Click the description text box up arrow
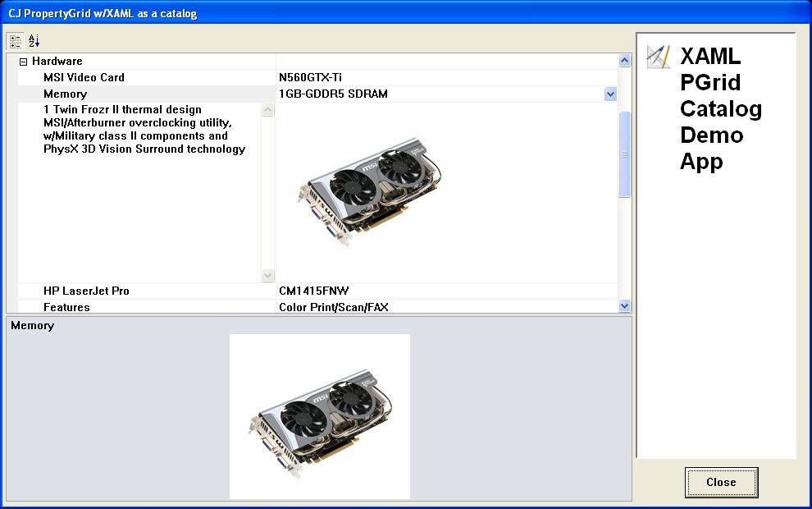This screenshot has width=812, height=509. click(x=267, y=109)
